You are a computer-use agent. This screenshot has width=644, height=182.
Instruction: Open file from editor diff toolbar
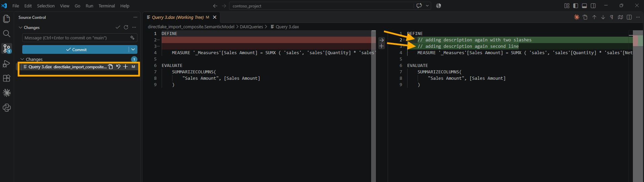coord(585,17)
